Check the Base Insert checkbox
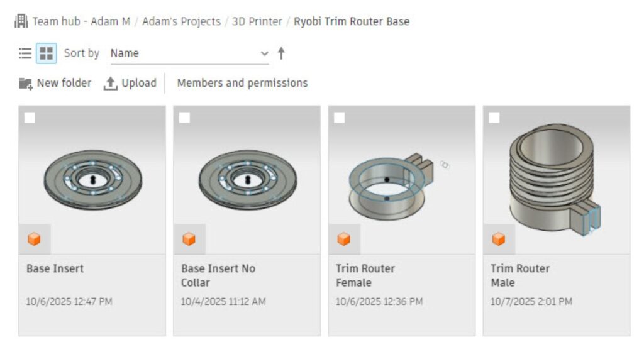Screen dimensions: 644x364 [x=30, y=118]
